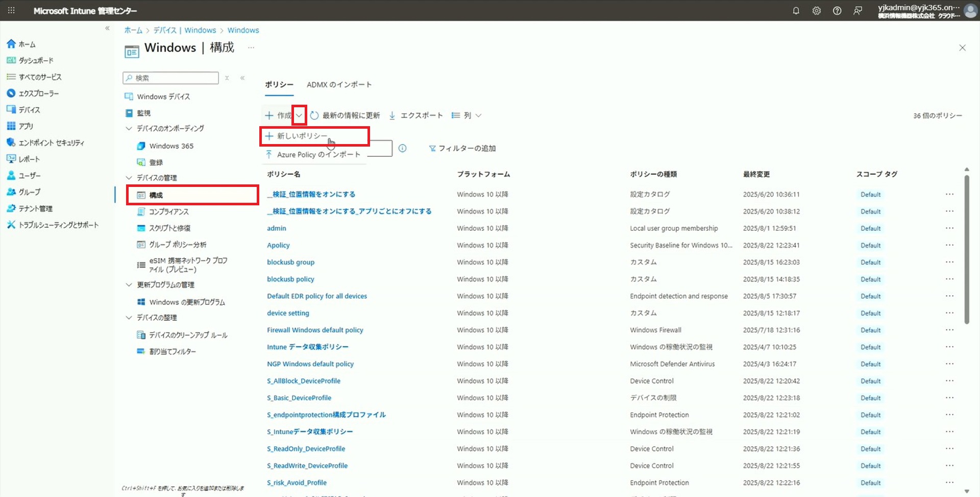Viewport: 980px width, 497px height.
Task: Collapse the left navigation with double chevron
Action: pos(107,29)
